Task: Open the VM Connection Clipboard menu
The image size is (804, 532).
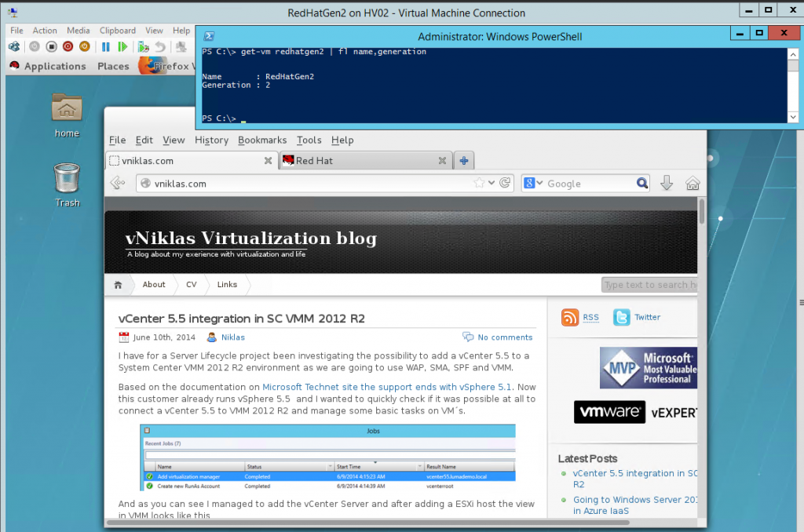Action: click(118, 31)
